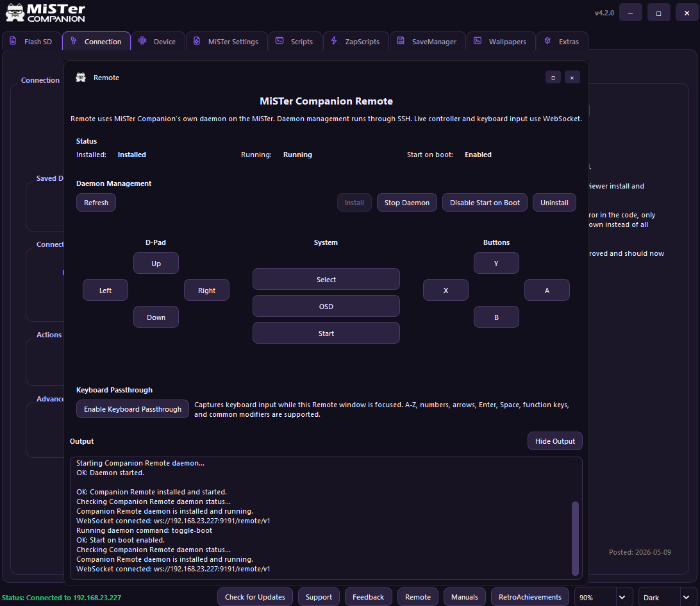Viewport: 700px width, 606px height.
Task: Open RetroAchievements
Action: (x=530, y=596)
